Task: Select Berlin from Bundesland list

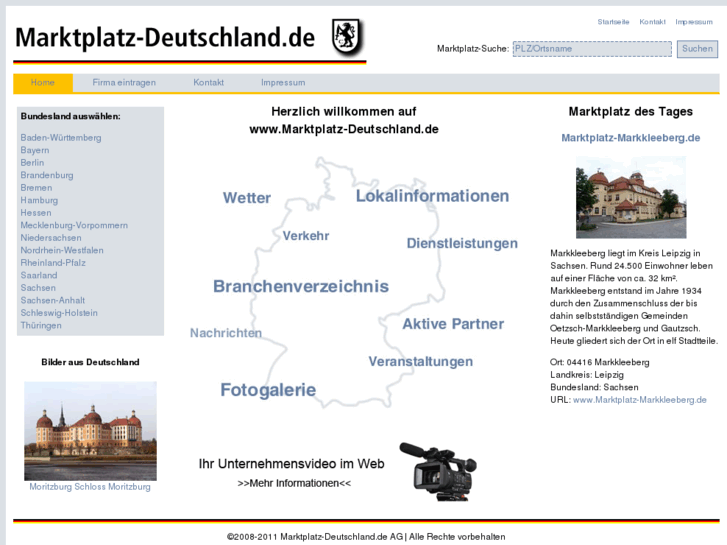Action: pyautogui.click(x=32, y=163)
